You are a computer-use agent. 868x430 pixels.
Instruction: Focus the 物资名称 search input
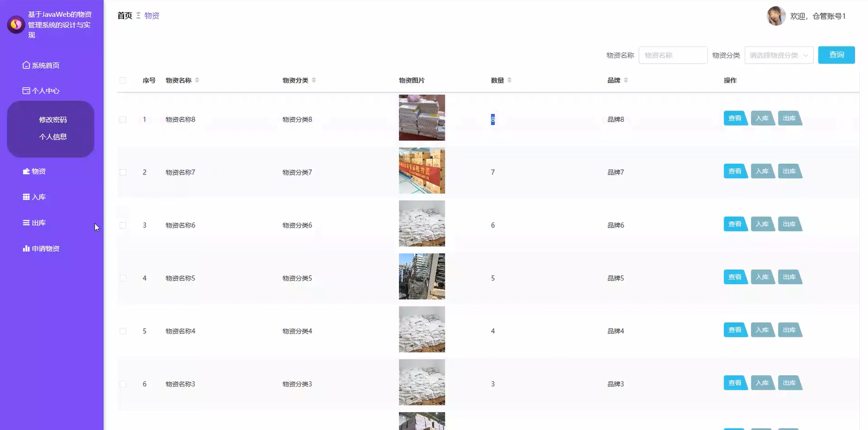[x=673, y=55]
